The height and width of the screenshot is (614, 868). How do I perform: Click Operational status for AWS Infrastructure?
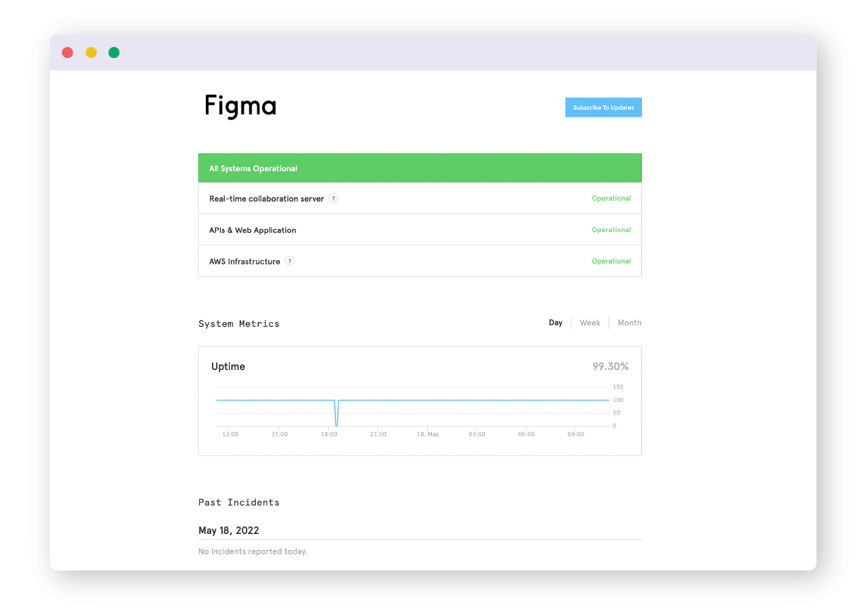[x=611, y=261]
